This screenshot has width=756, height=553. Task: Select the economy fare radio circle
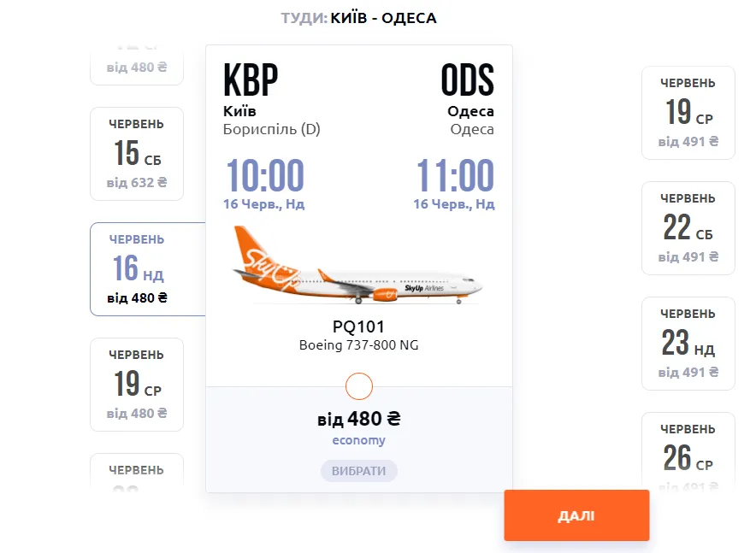359,386
